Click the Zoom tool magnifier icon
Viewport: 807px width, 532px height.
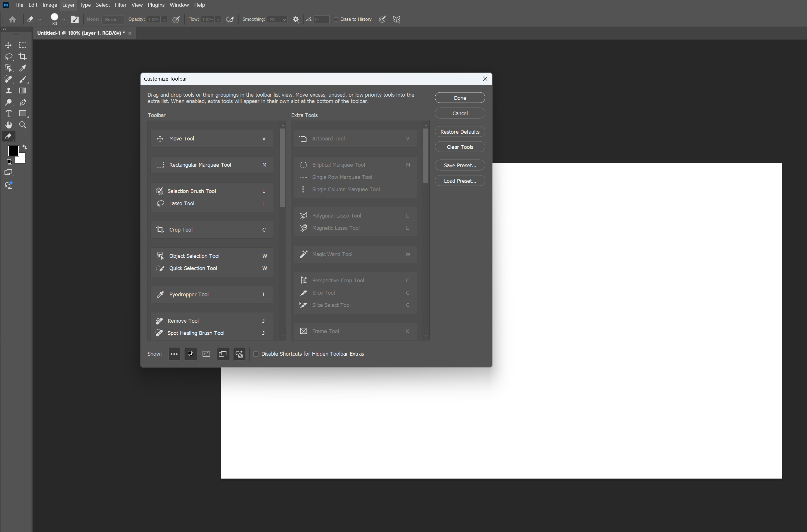tap(23, 125)
